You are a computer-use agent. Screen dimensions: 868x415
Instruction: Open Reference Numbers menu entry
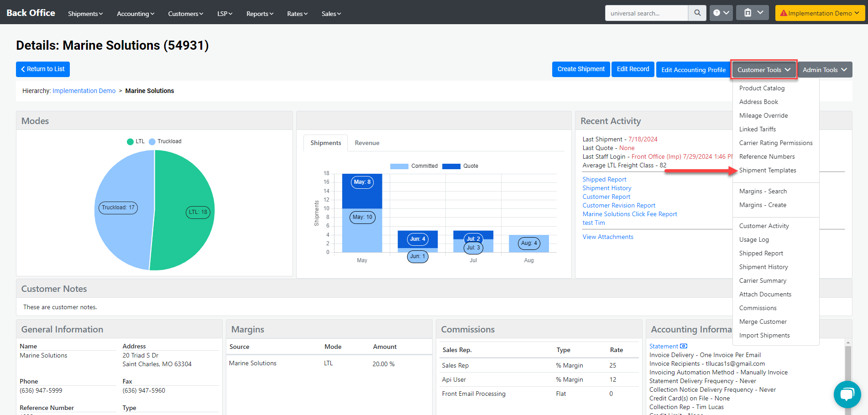coord(767,156)
